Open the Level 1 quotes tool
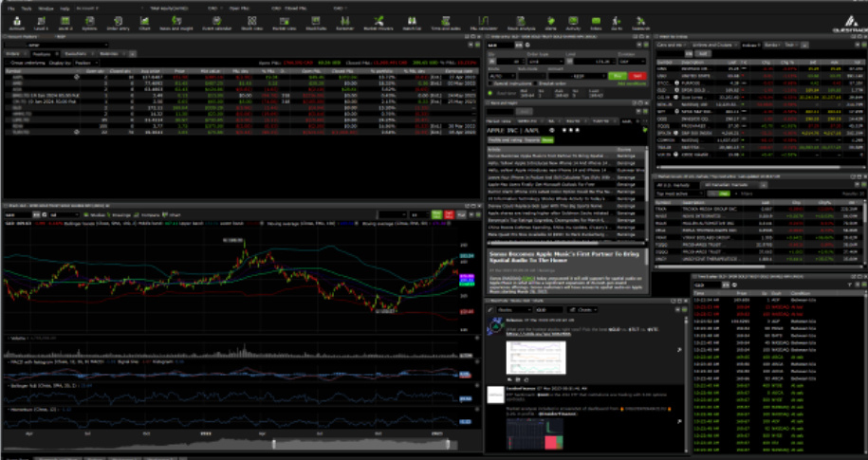The height and width of the screenshot is (460, 868). (41, 24)
